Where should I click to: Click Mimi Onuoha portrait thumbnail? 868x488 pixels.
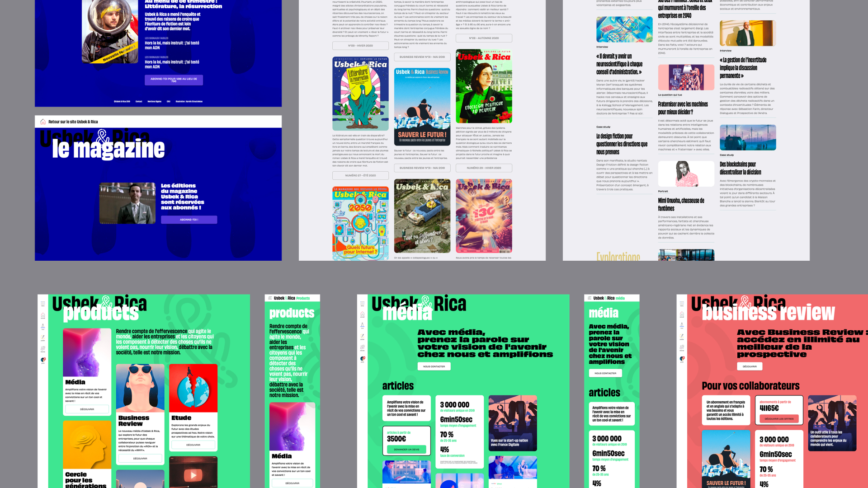tap(686, 174)
